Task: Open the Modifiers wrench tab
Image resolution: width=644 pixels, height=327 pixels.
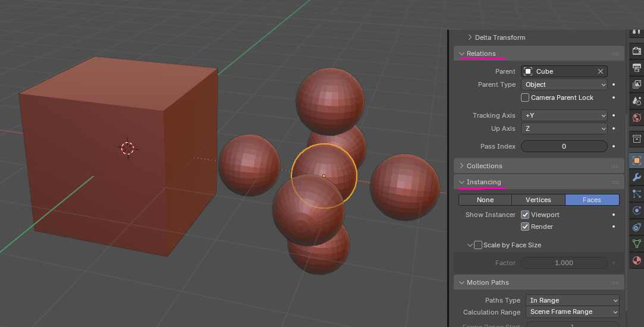Action: tap(637, 177)
